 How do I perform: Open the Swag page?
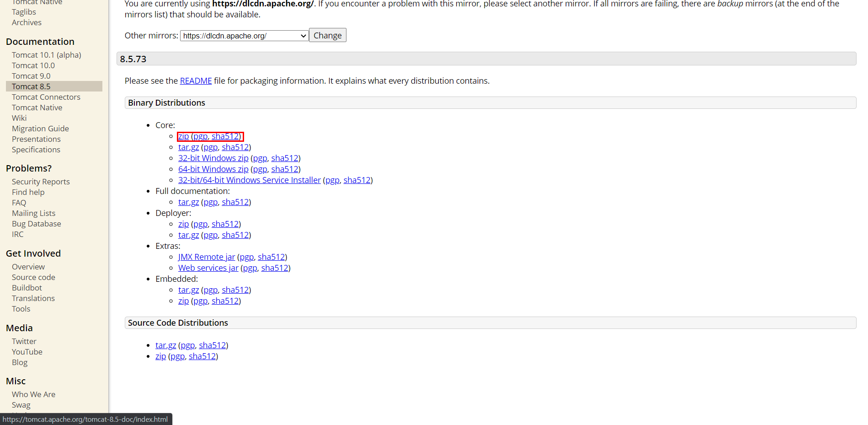click(x=21, y=405)
